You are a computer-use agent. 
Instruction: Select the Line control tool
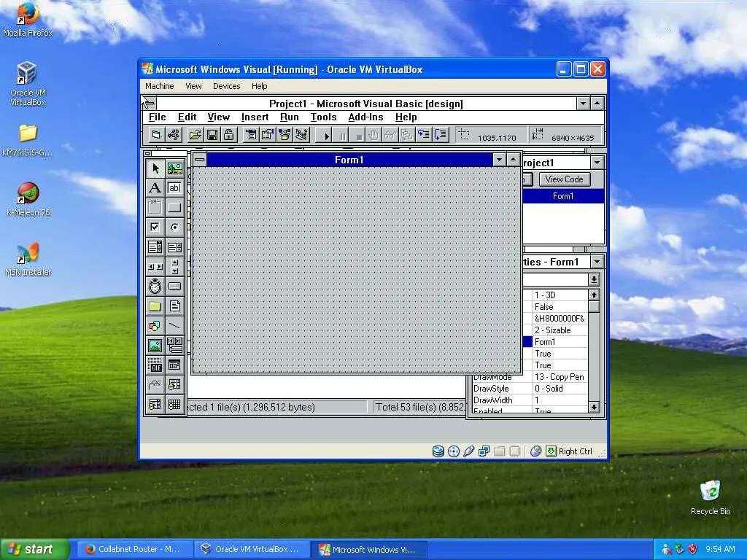(174, 326)
